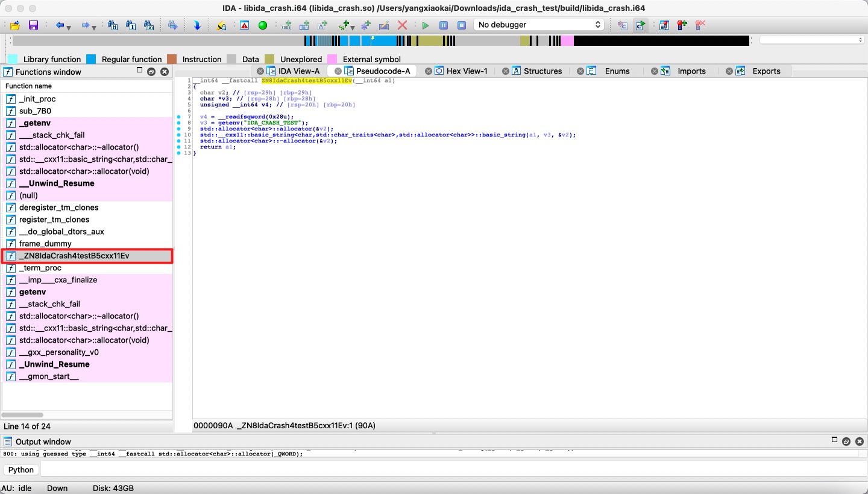Click the Stop process square button
The height and width of the screenshot is (494, 868).
coord(462,25)
